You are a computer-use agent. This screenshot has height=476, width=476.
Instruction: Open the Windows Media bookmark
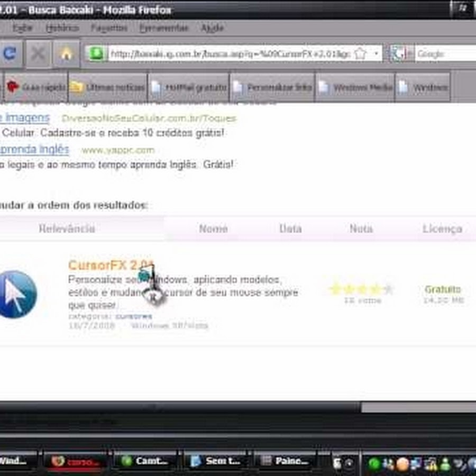coord(355,87)
